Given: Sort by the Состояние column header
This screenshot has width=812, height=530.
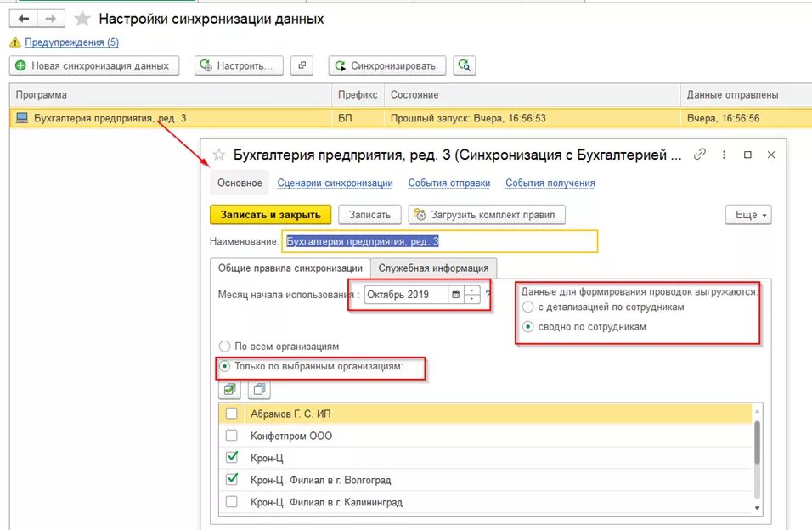Looking at the screenshot, I should point(533,95).
